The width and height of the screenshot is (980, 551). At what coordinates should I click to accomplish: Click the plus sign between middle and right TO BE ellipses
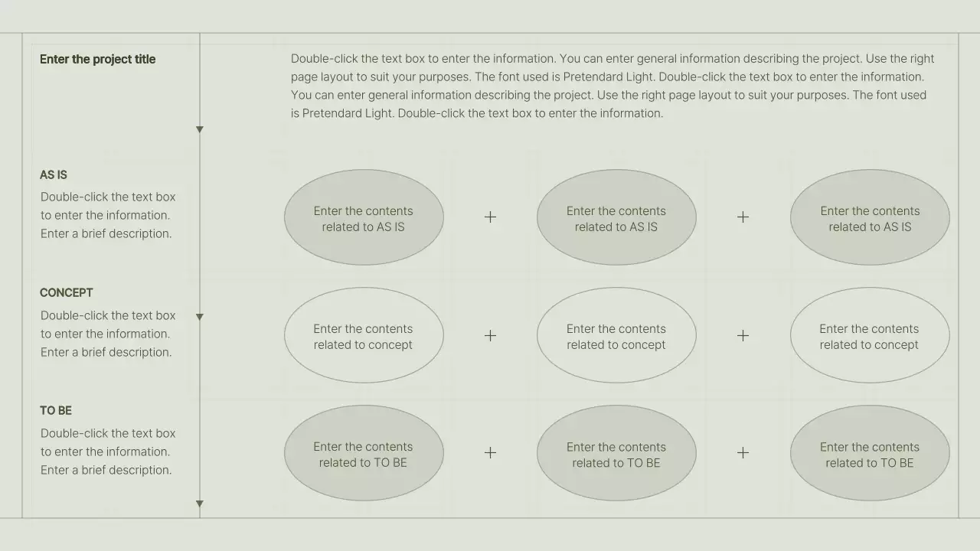click(743, 453)
